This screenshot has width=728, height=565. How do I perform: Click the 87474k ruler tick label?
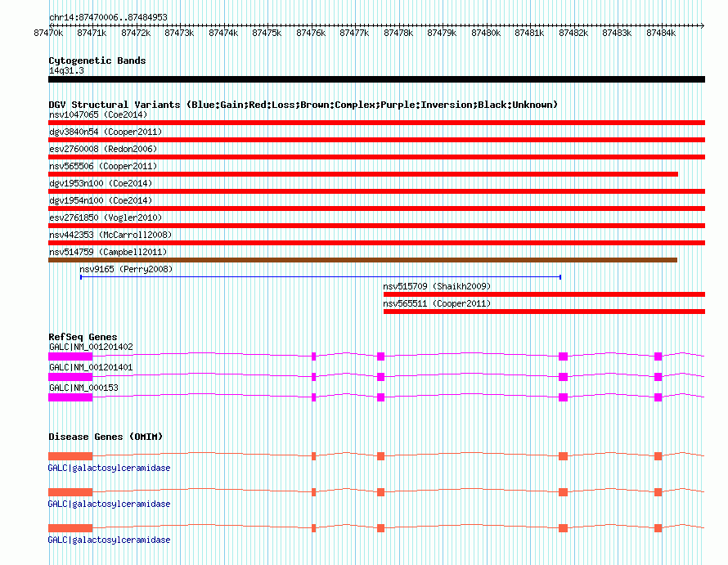tap(223, 33)
